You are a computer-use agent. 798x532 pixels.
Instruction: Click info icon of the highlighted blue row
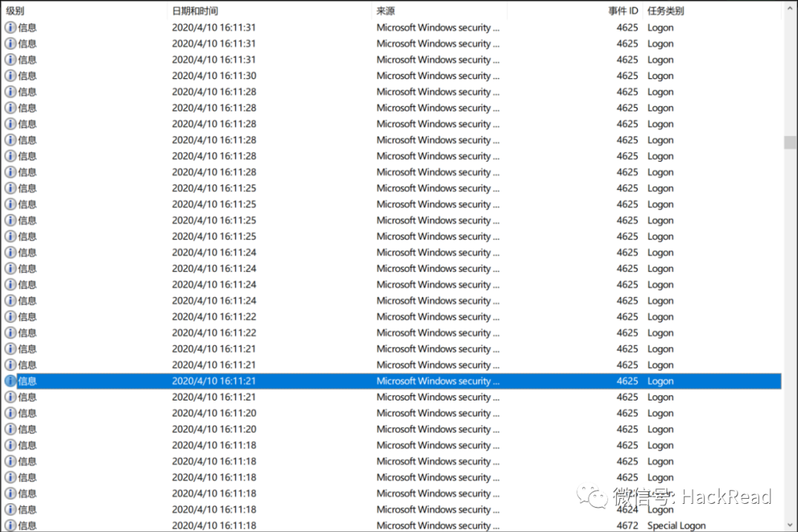click(10, 381)
